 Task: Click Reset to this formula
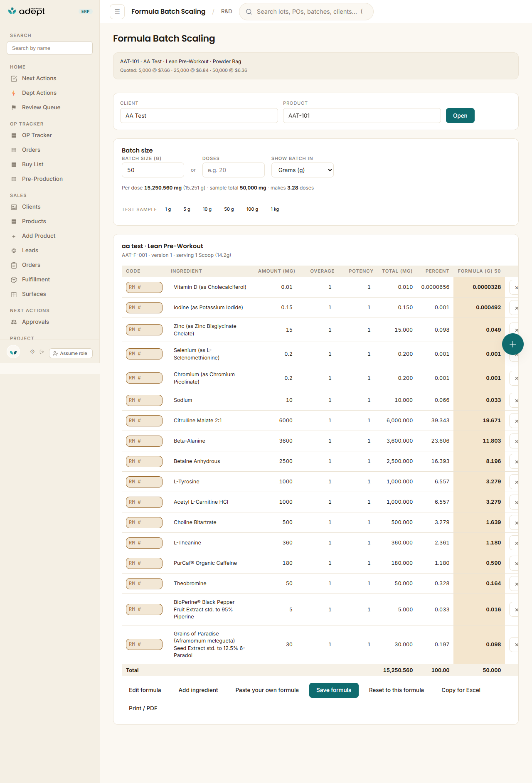pyautogui.click(x=397, y=690)
